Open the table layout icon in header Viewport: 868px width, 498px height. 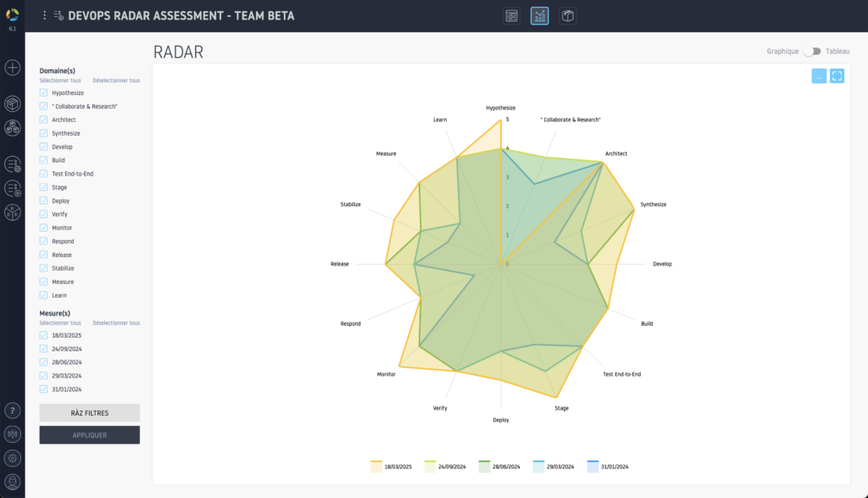click(x=511, y=15)
